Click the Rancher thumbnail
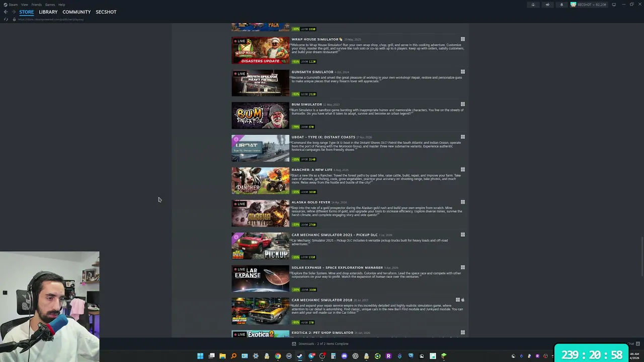Image resolution: width=644 pixels, height=362 pixels. point(261,181)
